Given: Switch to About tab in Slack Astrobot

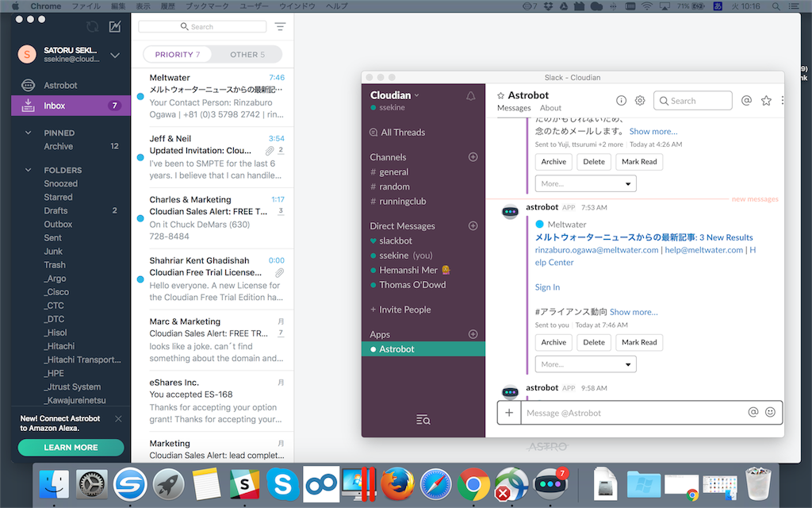Looking at the screenshot, I should [550, 108].
